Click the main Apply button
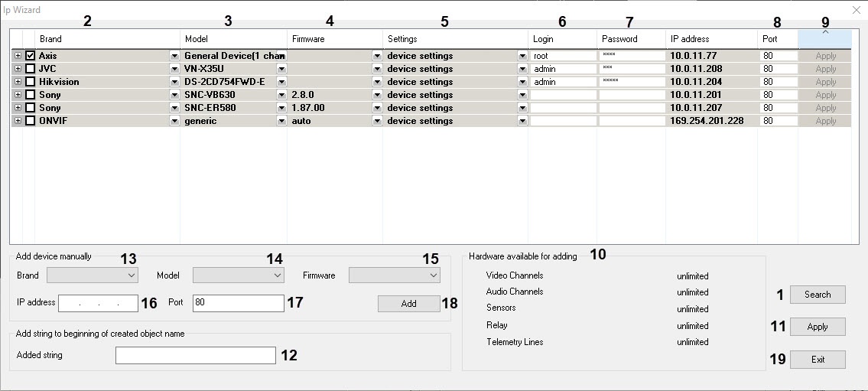Image resolution: width=868 pixels, height=391 pixels. 818,327
